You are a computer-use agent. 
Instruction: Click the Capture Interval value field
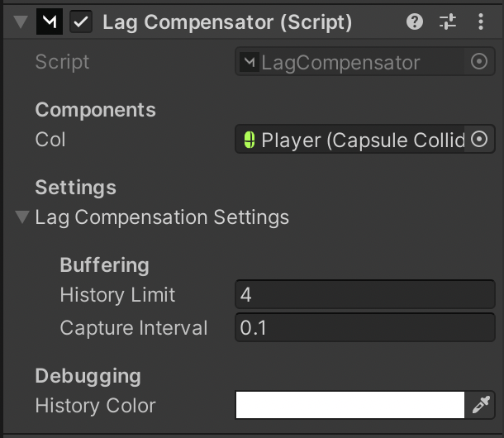pyautogui.click(x=364, y=327)
